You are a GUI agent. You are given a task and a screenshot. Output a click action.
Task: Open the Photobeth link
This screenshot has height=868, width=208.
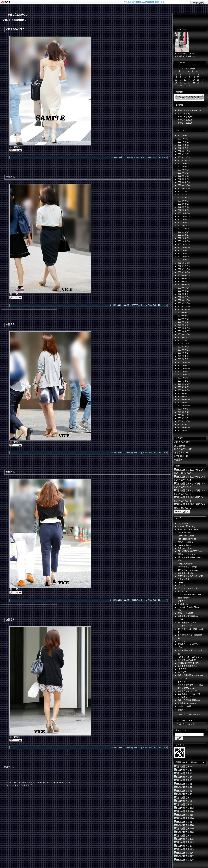(x=183, y=604)
